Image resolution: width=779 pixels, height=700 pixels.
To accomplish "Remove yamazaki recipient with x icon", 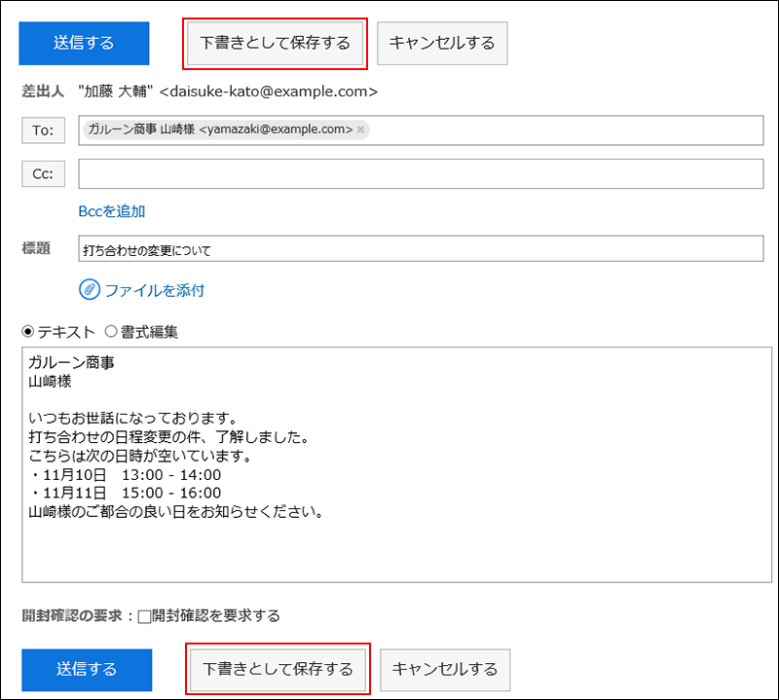I will click(360, 129).
